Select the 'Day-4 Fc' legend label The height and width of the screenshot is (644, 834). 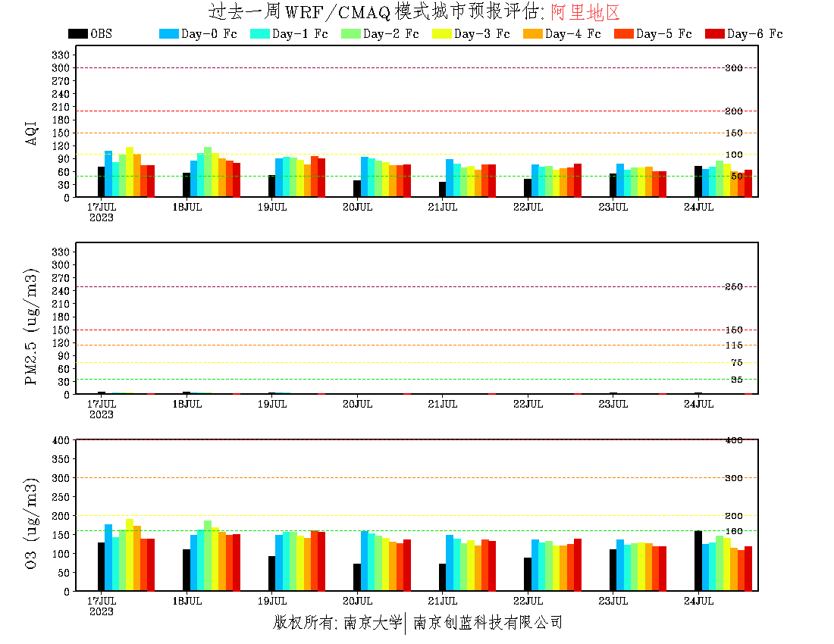[573, 34]
